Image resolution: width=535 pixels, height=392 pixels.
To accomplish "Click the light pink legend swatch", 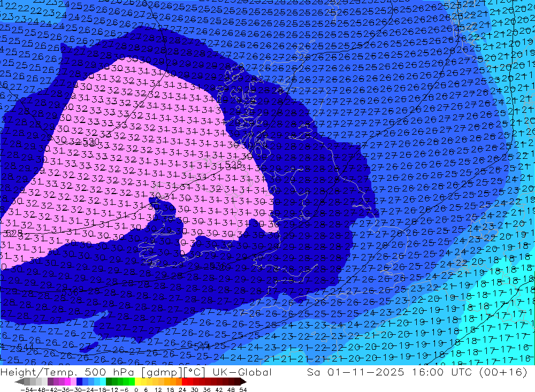I will coord(73,382).
